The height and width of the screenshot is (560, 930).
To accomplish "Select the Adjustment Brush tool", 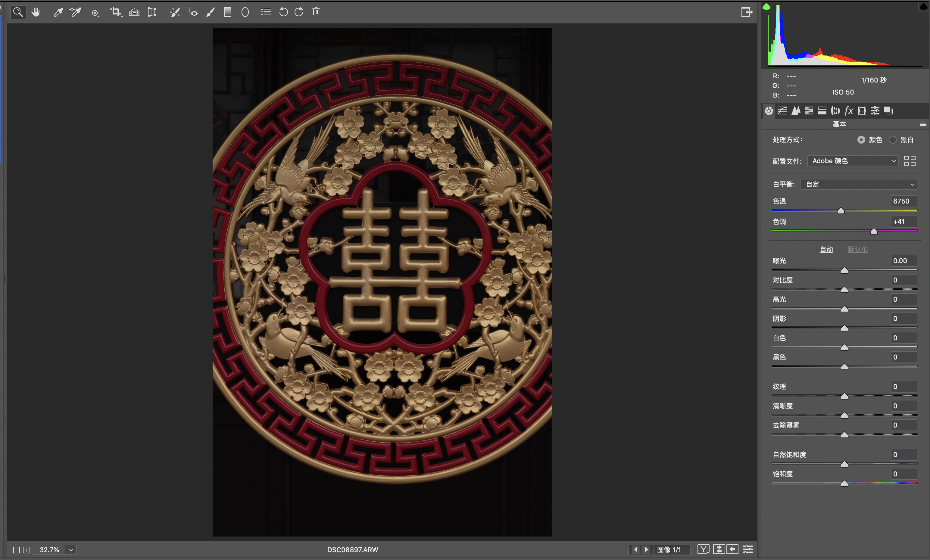I will point(210,12).
